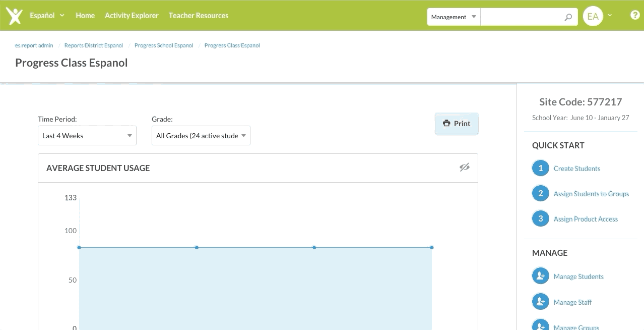
Task: Click the last data point on chart
Action: pos(432,247)
